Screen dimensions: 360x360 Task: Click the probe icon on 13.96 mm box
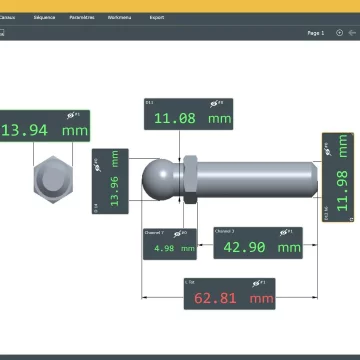[98, 168]
